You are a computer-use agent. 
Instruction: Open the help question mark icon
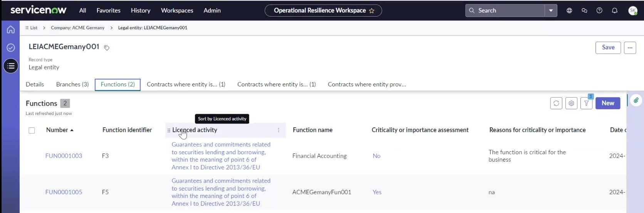[x=599, y=10]
